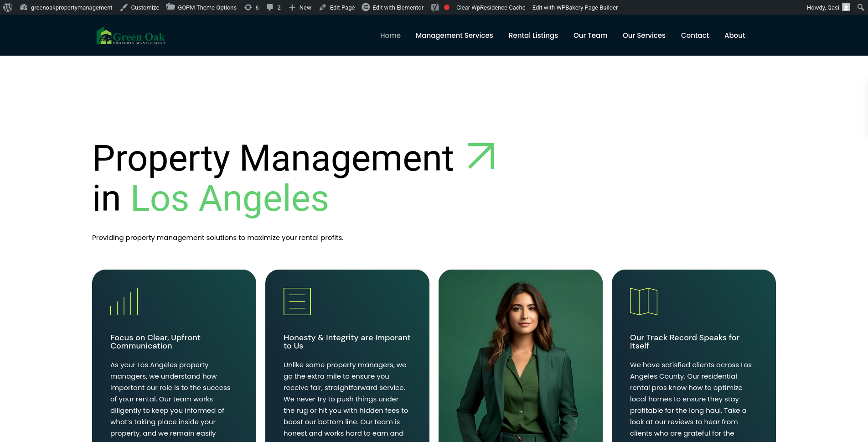Click the green diagonal arrow beside heading
868x442 pixels.
click(x=481, y=156)
